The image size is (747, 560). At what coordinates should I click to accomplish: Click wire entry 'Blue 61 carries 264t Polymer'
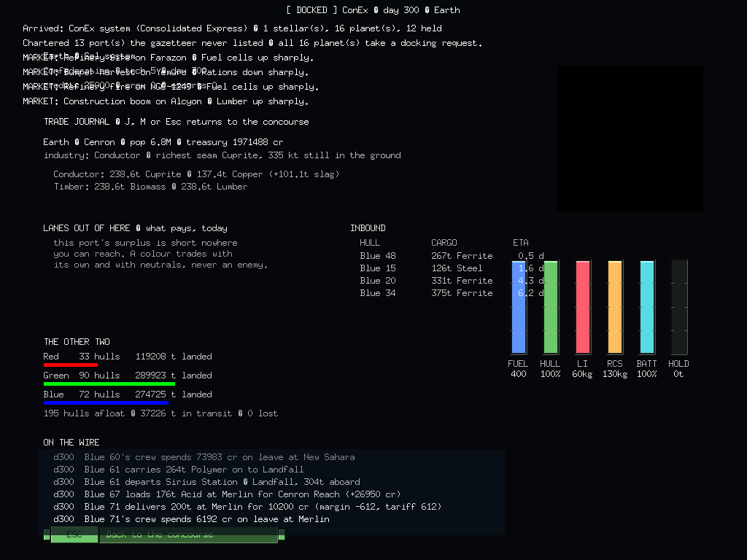click(x=179, y=470)
